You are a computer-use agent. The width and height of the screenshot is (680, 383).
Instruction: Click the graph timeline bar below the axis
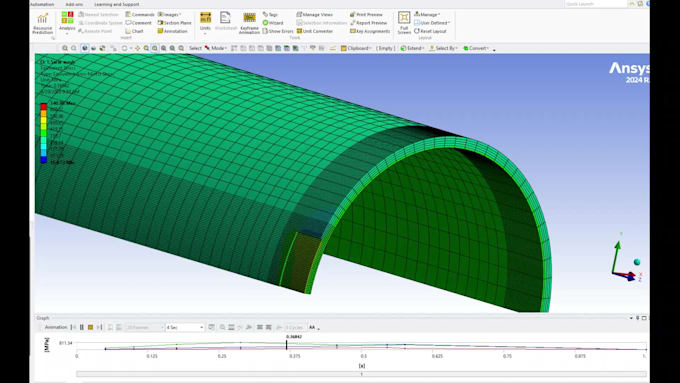click(361, 374)
